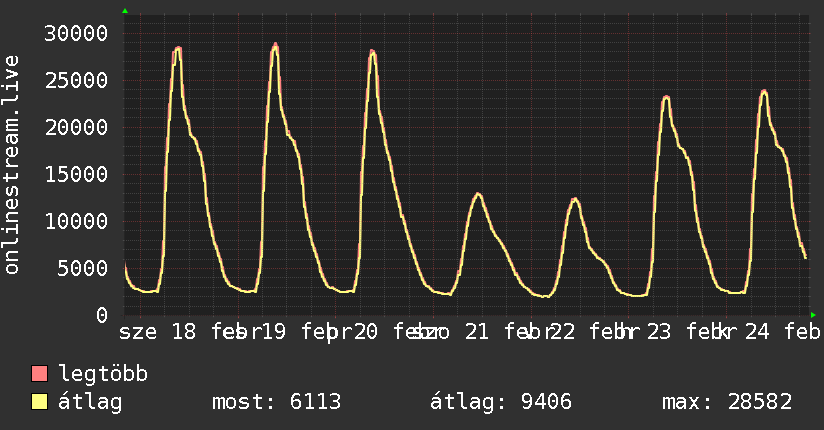Image resolution: width=824 pixels, height=430 pixels.
Task: Click the peak of the 21 curve
Action: (x=478, y=194)
